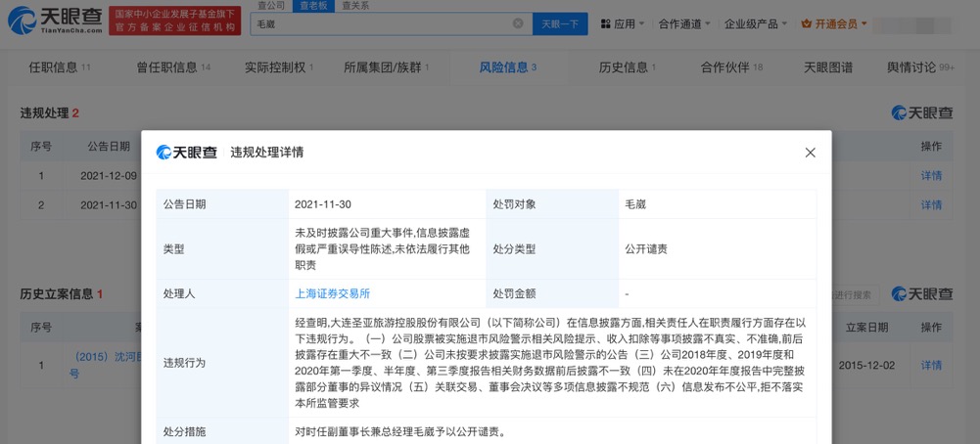
Task: Switch to the 查关系 search tab
Action: (x=355, y=6)
